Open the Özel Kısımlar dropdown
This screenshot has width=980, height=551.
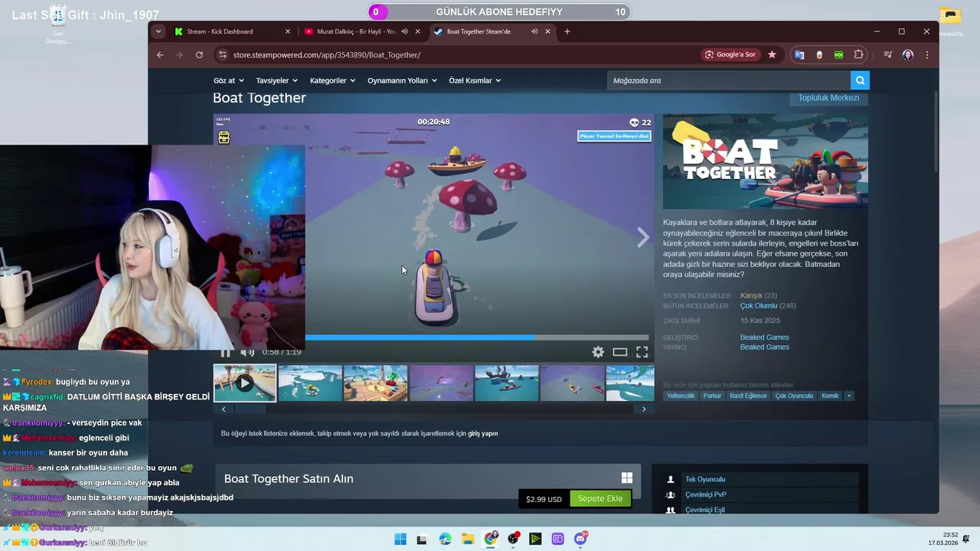pyautogui.click(x=475, y=80)
